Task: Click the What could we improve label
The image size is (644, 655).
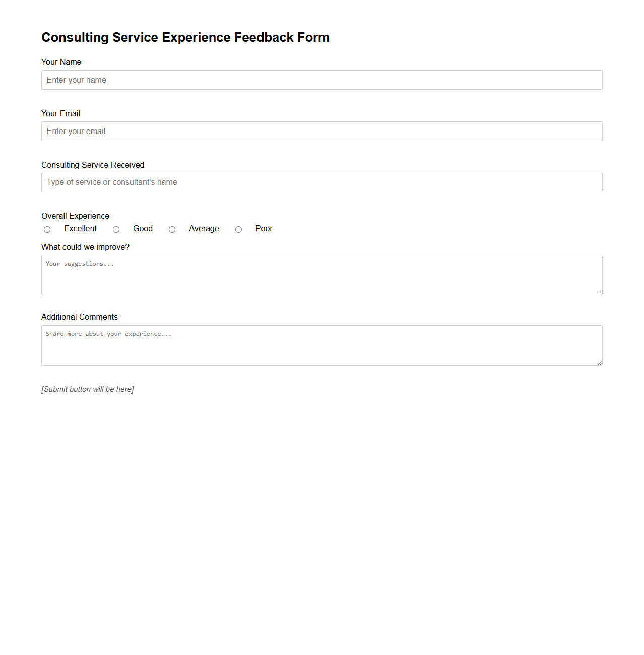Action: tap(85, 247)
